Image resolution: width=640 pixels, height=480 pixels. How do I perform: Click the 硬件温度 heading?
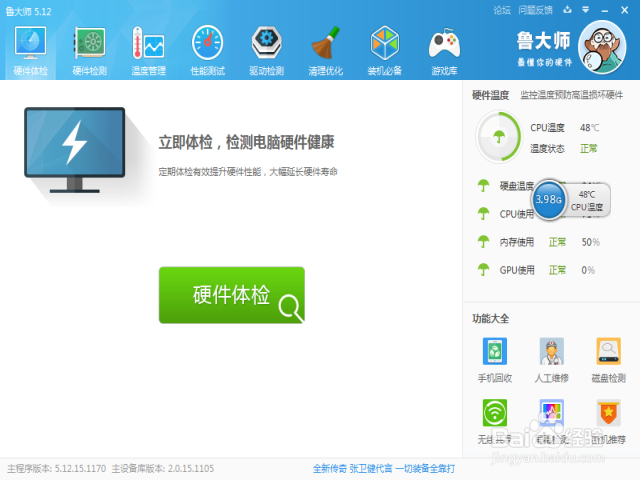coord(490,95)
